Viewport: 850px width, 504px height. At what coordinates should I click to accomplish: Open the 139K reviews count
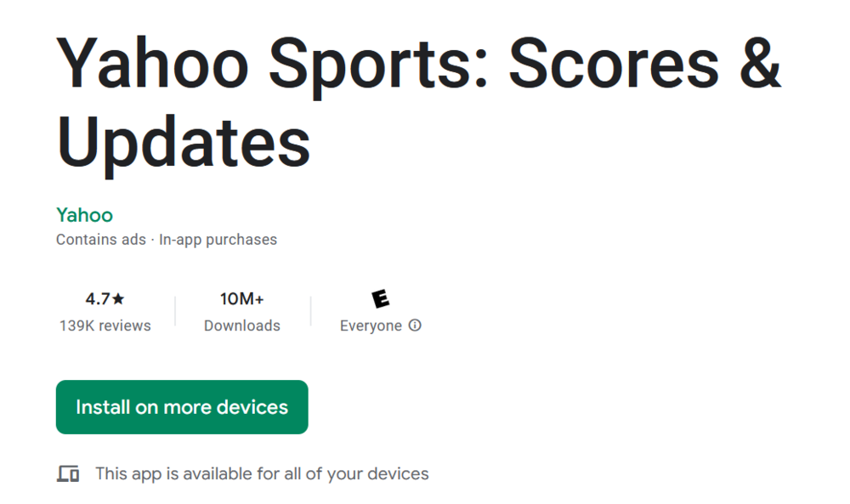click(105, 326)
